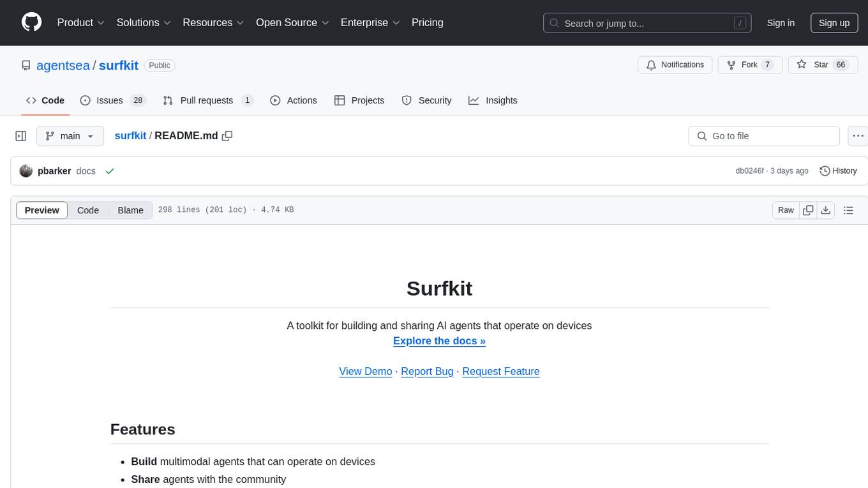Expand the Product menu
The height and width of the screenshot is (488, 868).
point(80,22)
